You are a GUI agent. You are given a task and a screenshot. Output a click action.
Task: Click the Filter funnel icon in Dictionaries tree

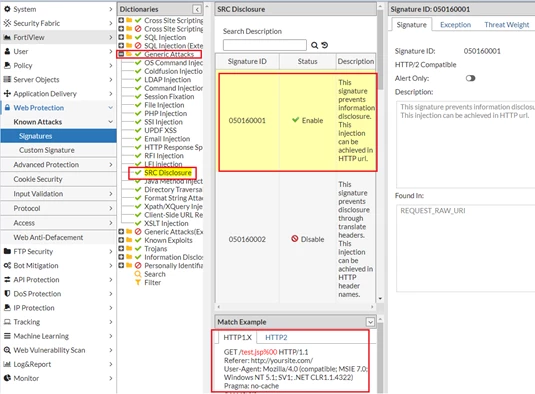138,282
